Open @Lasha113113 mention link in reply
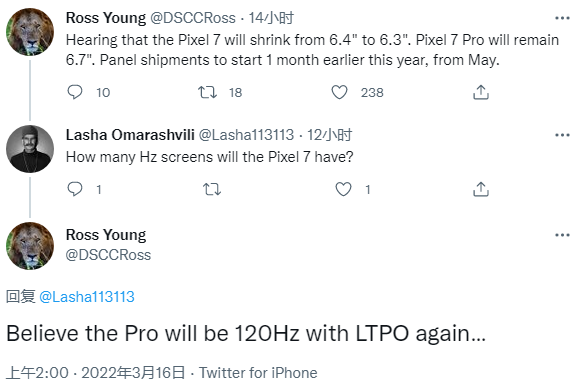This screenshot has width=583, height=387. coord(87,297)
